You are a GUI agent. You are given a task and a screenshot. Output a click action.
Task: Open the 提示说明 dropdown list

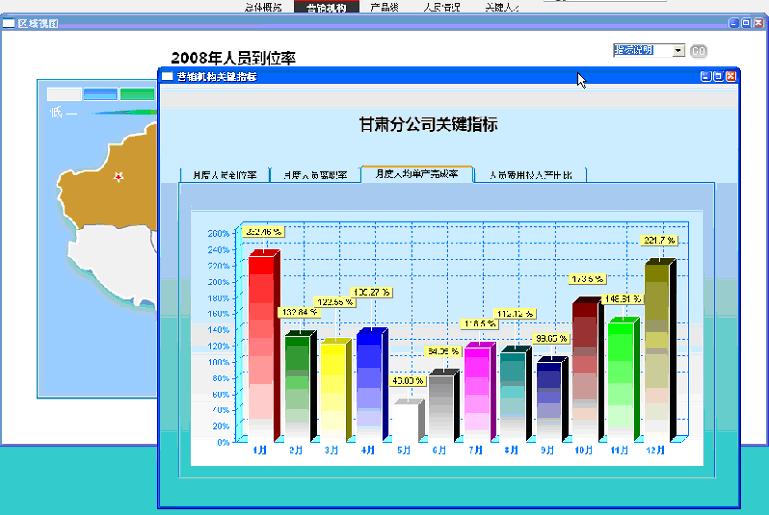pos(679,51)
